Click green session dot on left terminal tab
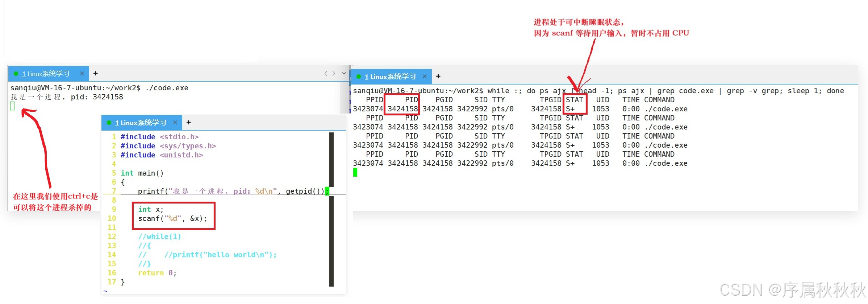The width and height of the screenshot is (868, 304). click(16, 74)
